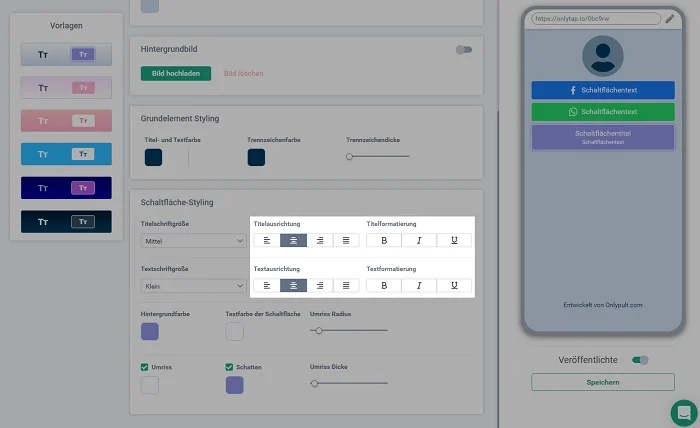This screenshot has width=700, height=428.
Task: Click the pencil edit icon beside URL
Action: pos(670,18)
